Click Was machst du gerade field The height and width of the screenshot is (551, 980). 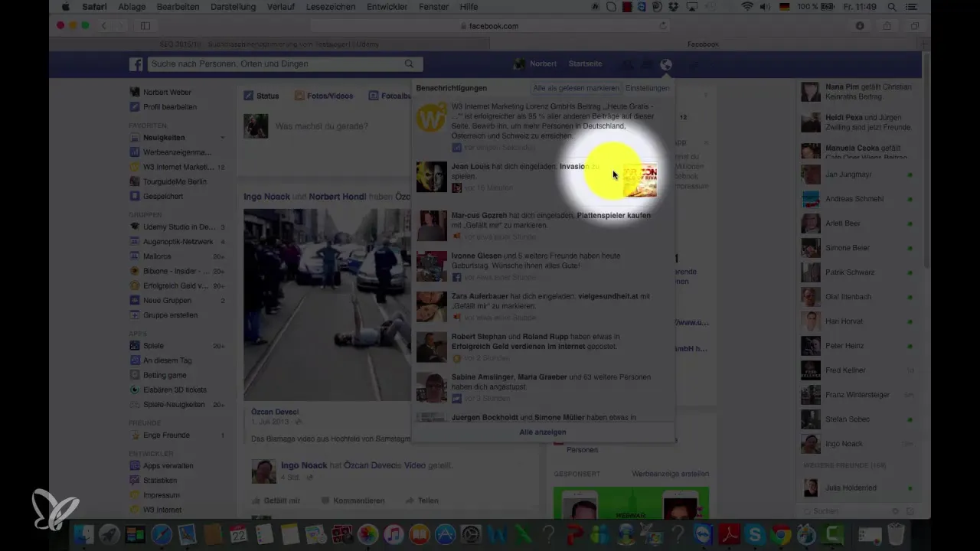tap(322, 126)
